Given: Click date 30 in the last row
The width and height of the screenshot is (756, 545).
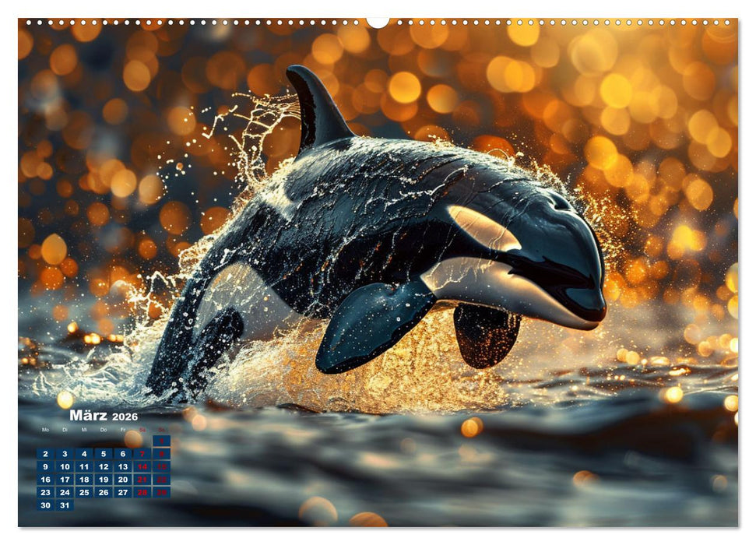Looking at the screenshot, I should click(45, 505).
